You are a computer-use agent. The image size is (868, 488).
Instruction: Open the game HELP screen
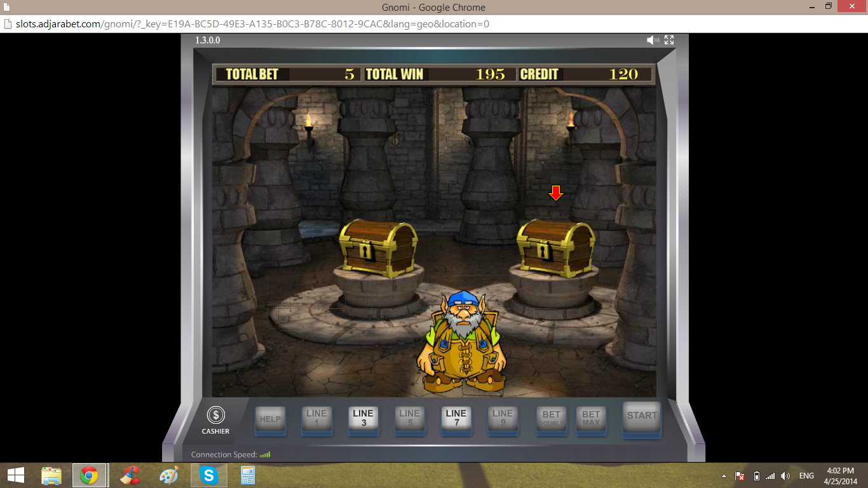pos(270,420)
